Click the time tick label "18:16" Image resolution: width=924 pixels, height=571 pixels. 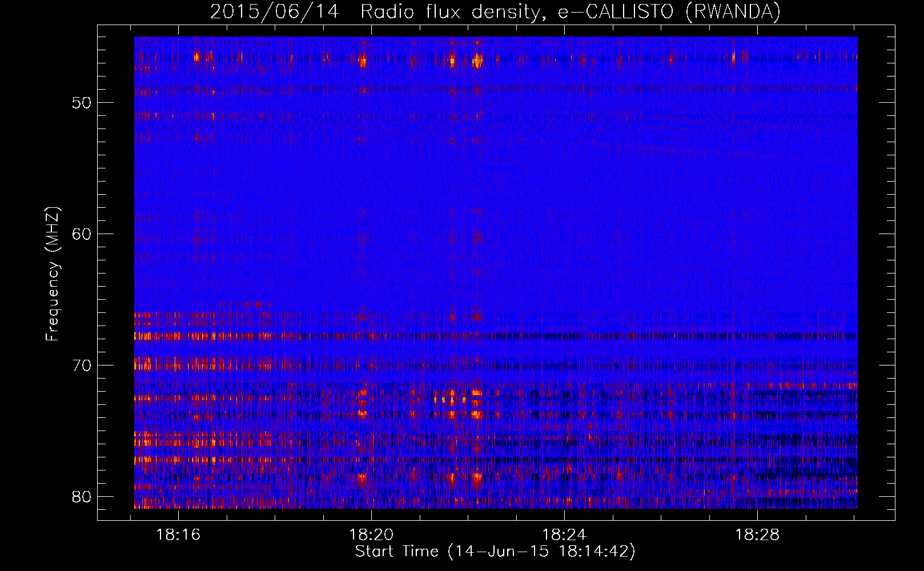[x=179, y=535]
